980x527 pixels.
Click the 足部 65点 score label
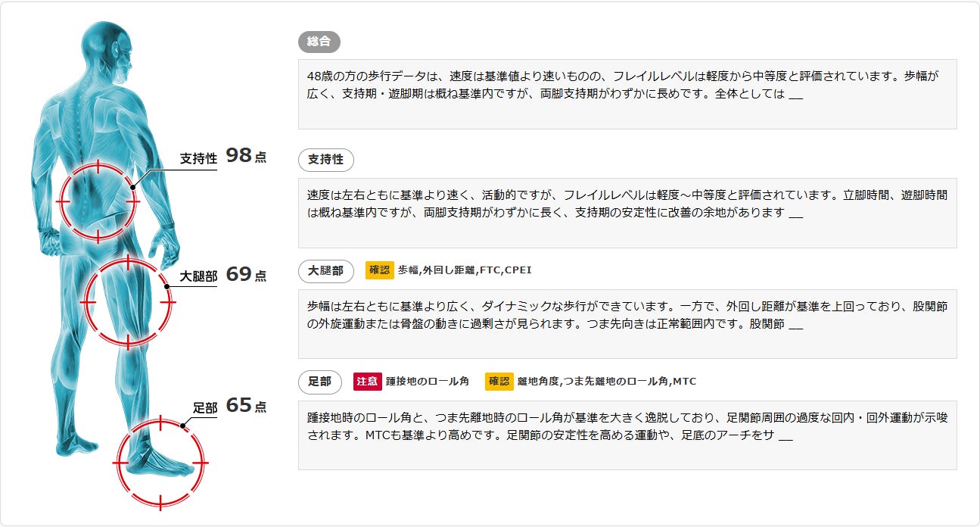tap(230, 407)
